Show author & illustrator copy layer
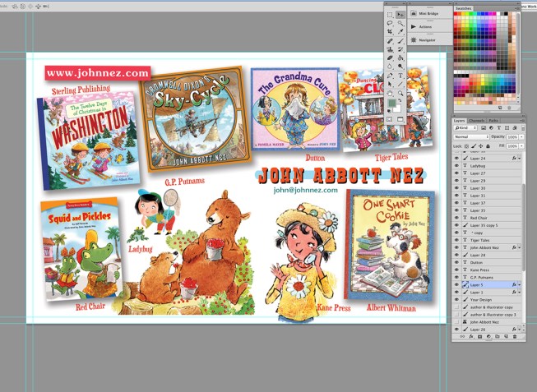 456,307
